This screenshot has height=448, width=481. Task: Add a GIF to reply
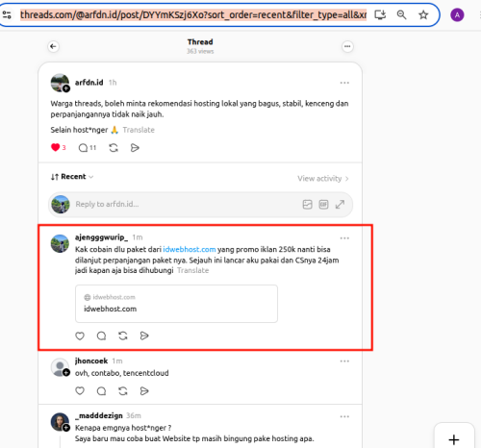tap(323, 204)
